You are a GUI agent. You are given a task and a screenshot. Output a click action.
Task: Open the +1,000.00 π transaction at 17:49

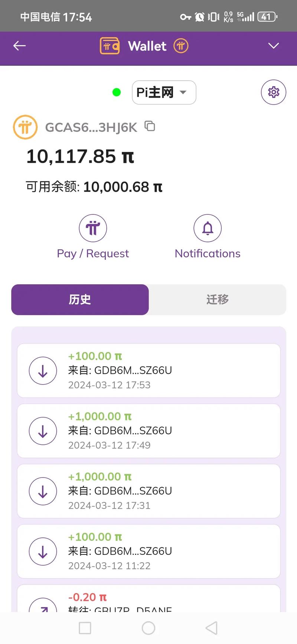click(x=148, y=431)
